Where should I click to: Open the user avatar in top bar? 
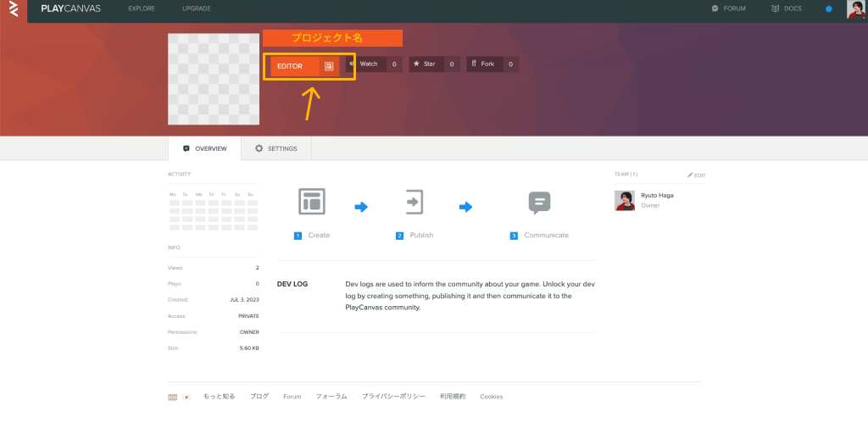tap(856, 9)
